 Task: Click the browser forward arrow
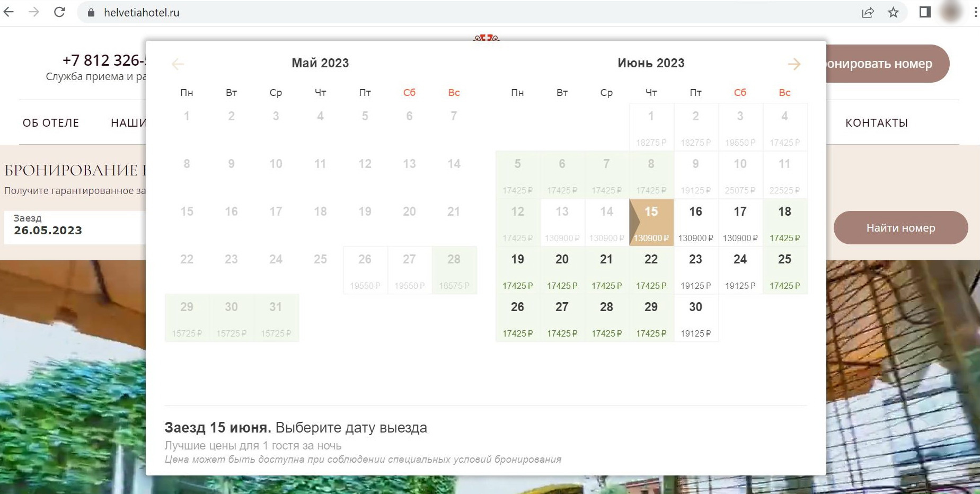(34, 12)
